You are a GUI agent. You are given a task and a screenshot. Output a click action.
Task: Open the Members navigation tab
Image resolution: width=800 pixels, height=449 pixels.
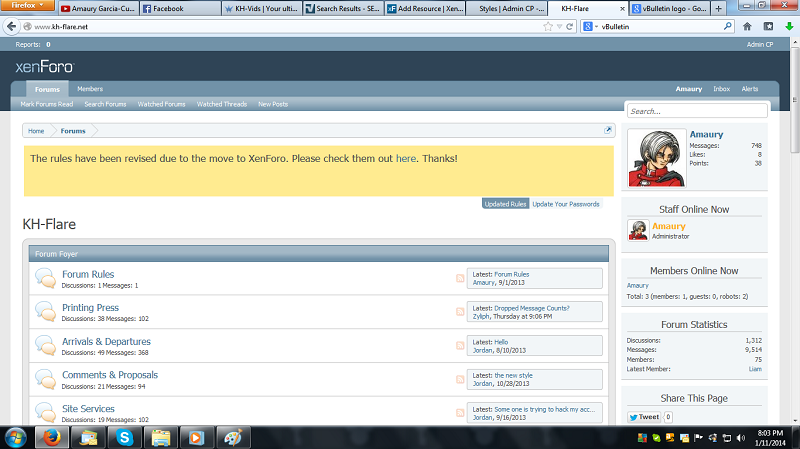click(90, 89)
